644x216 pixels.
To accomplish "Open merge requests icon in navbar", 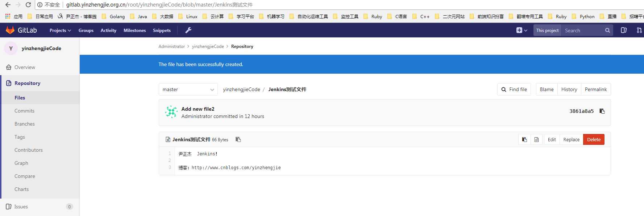I will coord(639,30).
